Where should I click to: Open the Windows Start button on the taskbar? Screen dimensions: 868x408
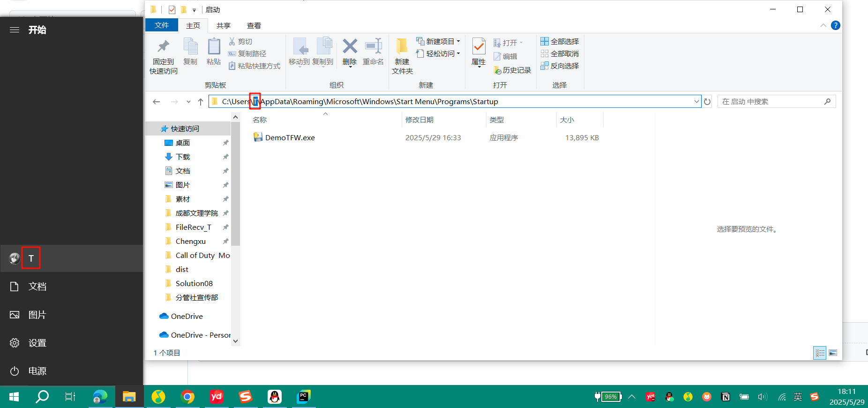pos(14,397)
